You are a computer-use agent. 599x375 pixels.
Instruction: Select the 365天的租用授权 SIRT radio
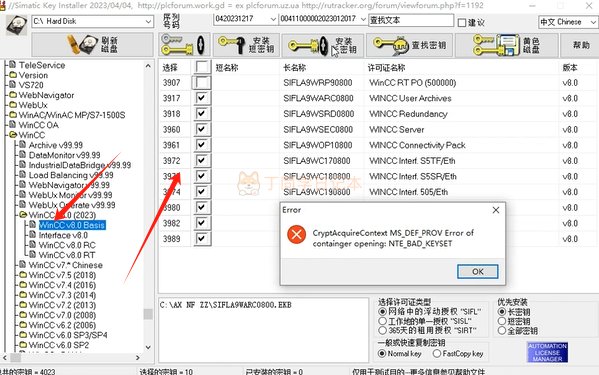click(x=382, y=330)
